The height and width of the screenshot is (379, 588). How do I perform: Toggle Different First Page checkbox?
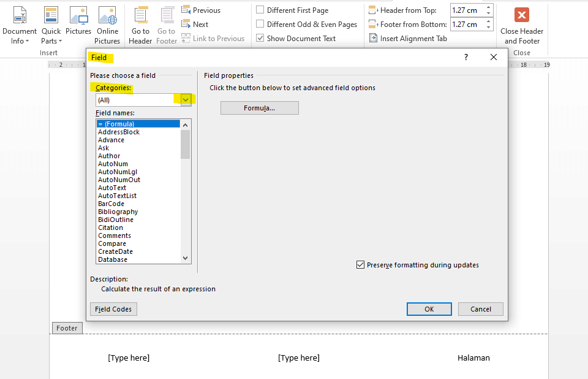pos(260,10)
